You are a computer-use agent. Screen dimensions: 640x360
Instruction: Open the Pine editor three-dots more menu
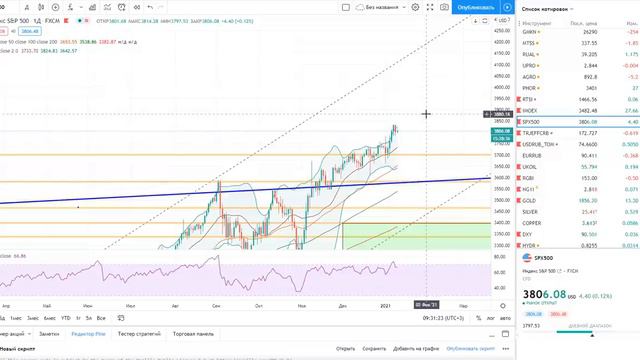point(506,349)
